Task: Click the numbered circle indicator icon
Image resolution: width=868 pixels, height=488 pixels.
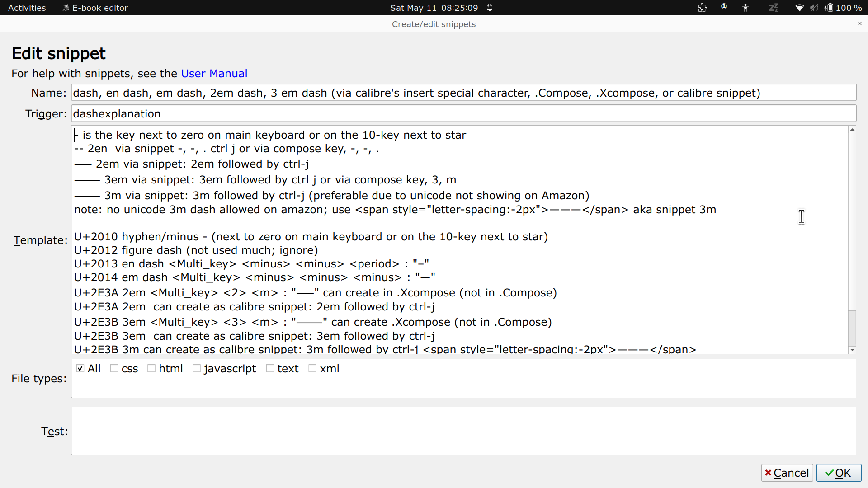Action: click(x=724, y=7)
